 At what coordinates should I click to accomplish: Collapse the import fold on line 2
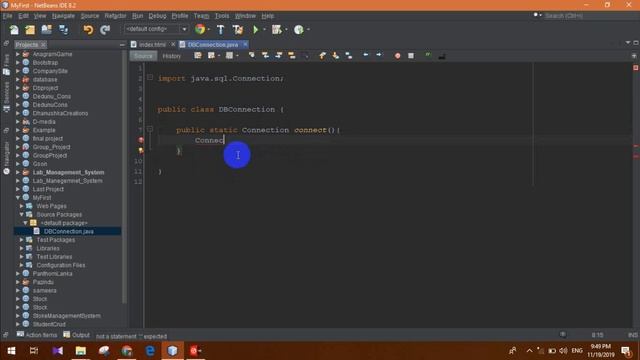click(x=150, y=77)
